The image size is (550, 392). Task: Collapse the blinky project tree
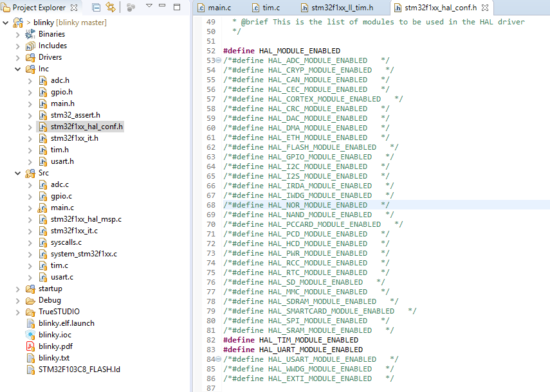6,22
